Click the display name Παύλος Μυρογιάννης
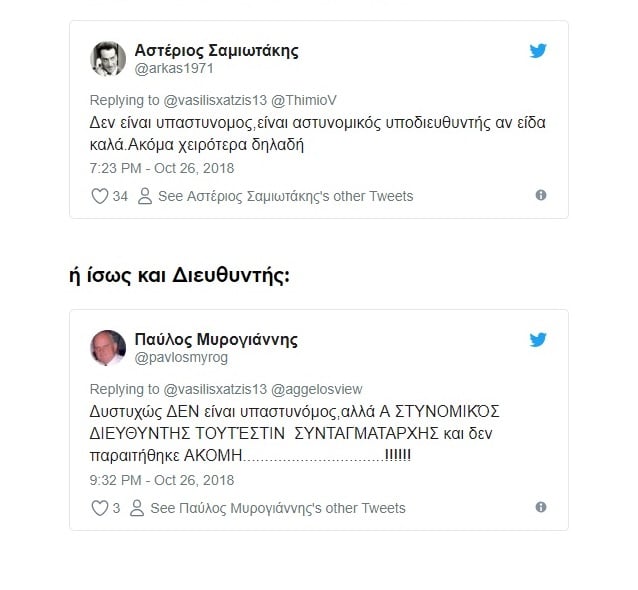This screenshot has height=590, width=638. tap(216, 340)
